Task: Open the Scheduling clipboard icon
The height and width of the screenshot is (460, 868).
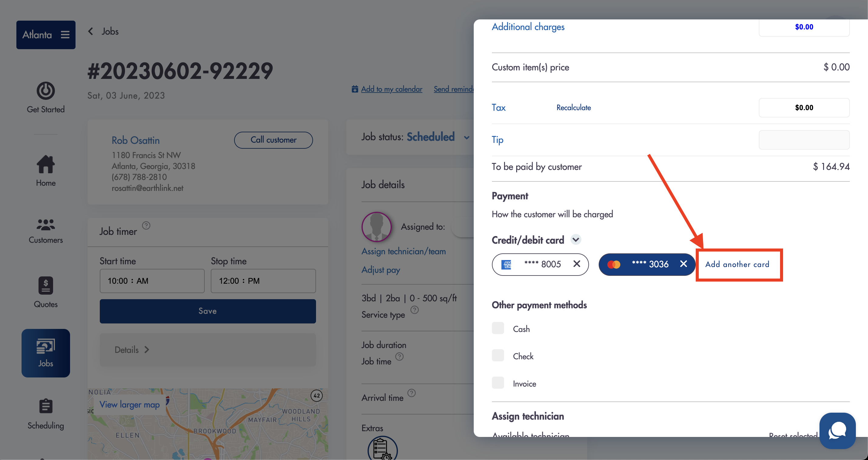Action: point(45,406)
